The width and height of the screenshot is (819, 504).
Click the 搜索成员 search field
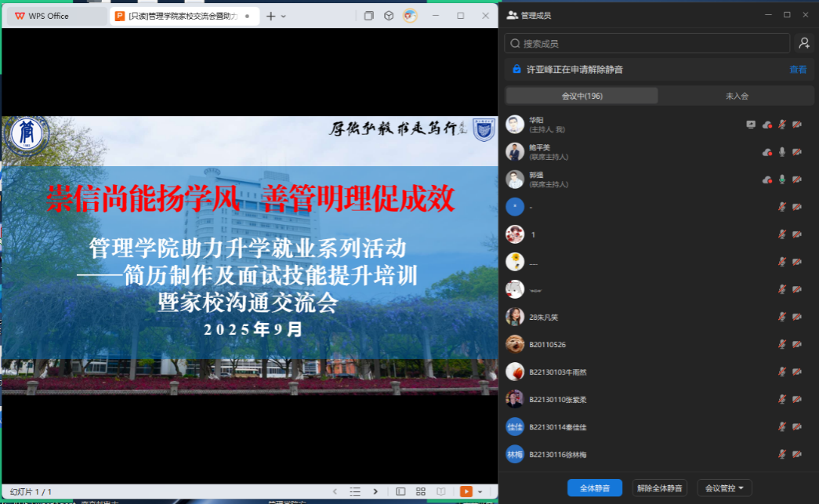(x=647, y=44)
